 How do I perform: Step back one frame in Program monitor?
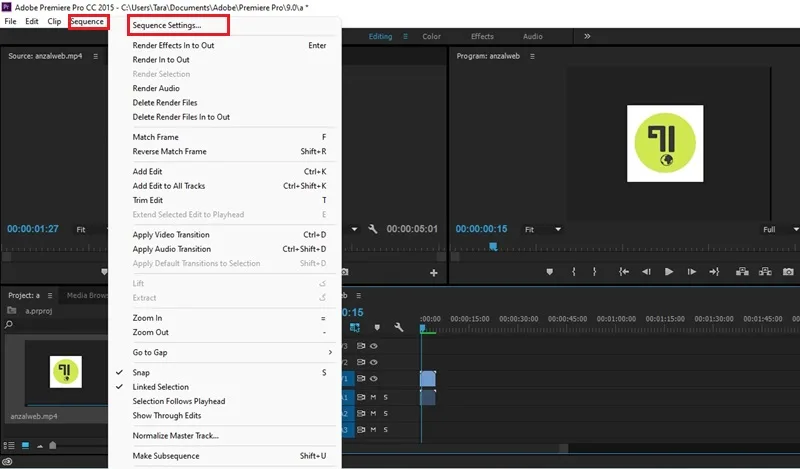(x=646, y=272)
